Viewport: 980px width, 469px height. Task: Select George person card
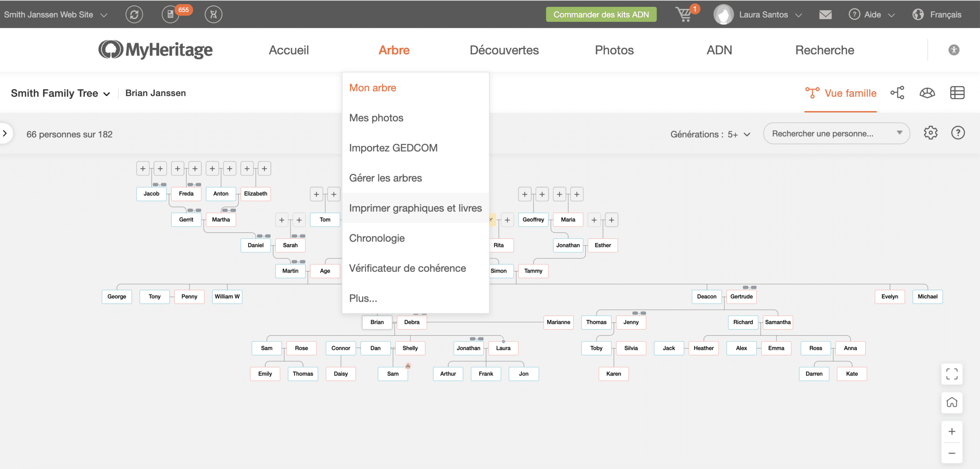click(117, 297)
